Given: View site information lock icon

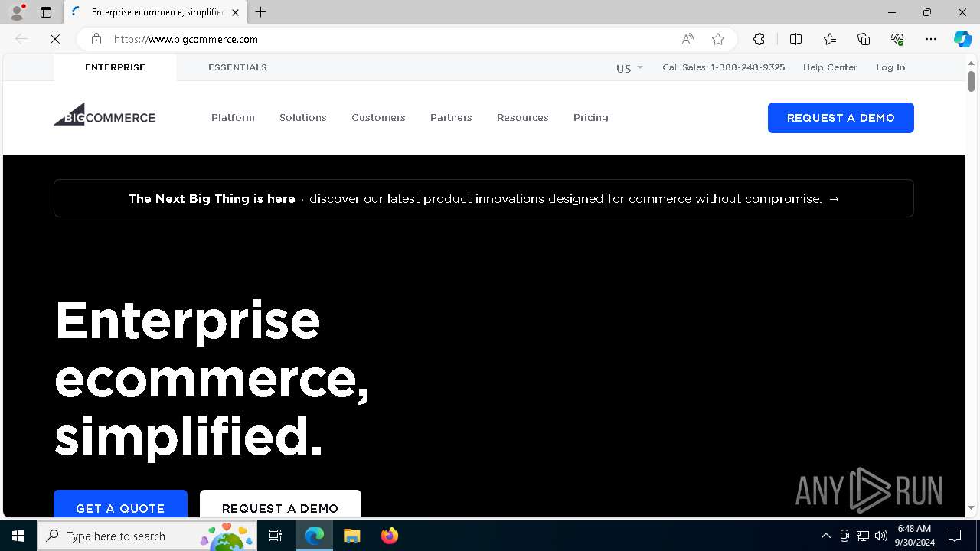Looking at the screenshot, I should click(x=96, y=39).
